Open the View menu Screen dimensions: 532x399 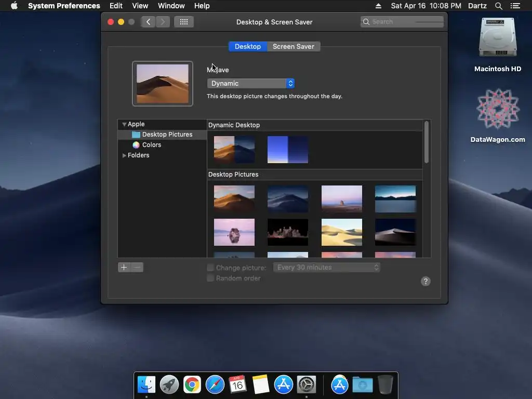pyautogui.click(x=140, y=6)
